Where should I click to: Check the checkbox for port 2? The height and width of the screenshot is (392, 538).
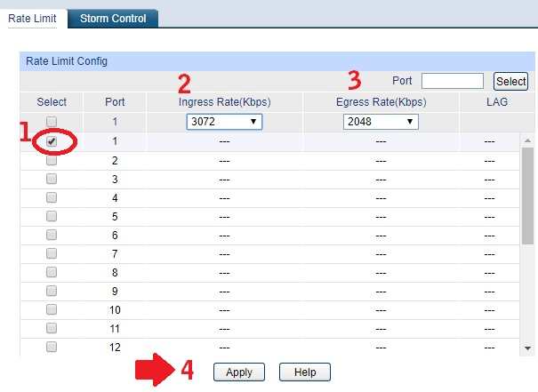[52, 160]
